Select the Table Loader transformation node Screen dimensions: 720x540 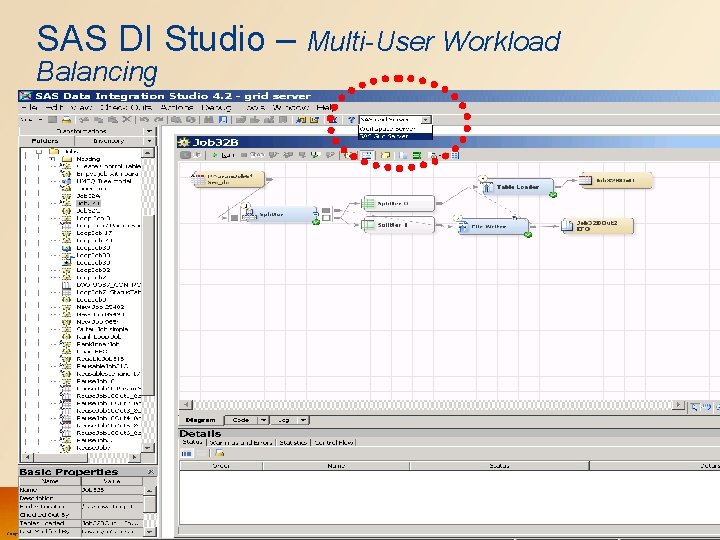[518, 187]
